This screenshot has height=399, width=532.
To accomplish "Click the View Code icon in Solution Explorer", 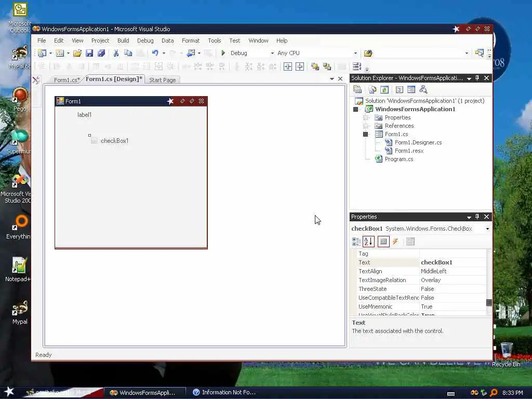I will (400, 89).
